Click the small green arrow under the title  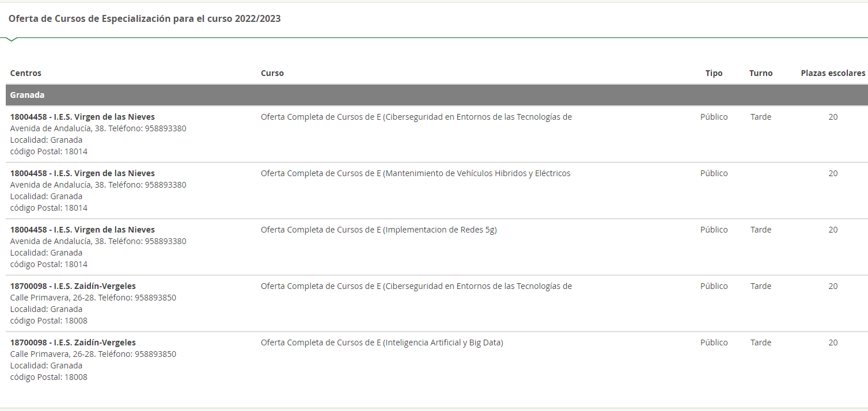pyautogui.click(x=12, y=39)
